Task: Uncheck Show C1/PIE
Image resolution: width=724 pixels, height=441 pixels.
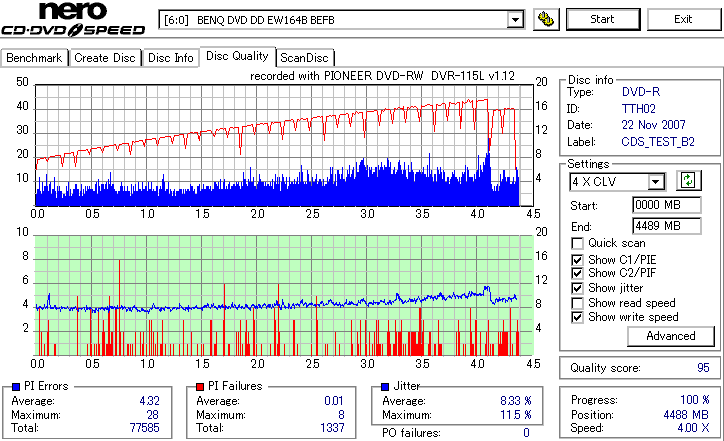Action: 577,260
